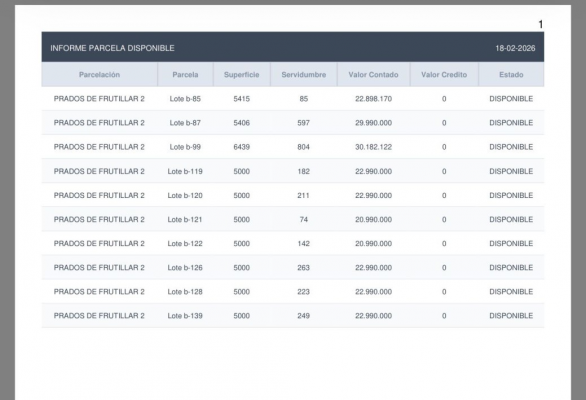Click the INFORME PARCELA DISPONIBLE title
This screenshot has height=400, width=586.
[112, 48]
